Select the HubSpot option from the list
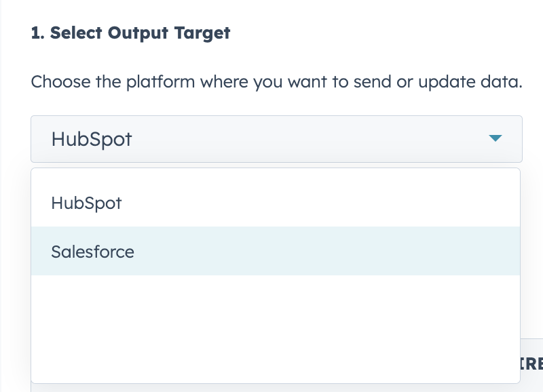 pyautogui.click(x=86, y=203)
